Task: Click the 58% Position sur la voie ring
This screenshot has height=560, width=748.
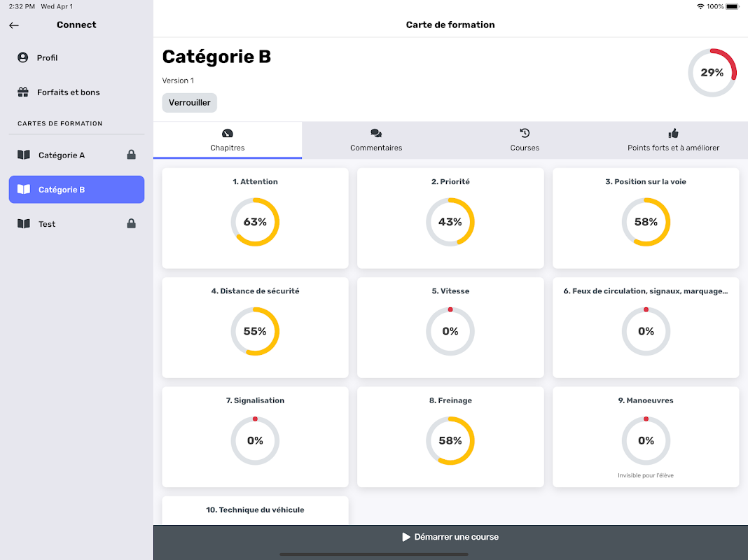Action: 646,222
